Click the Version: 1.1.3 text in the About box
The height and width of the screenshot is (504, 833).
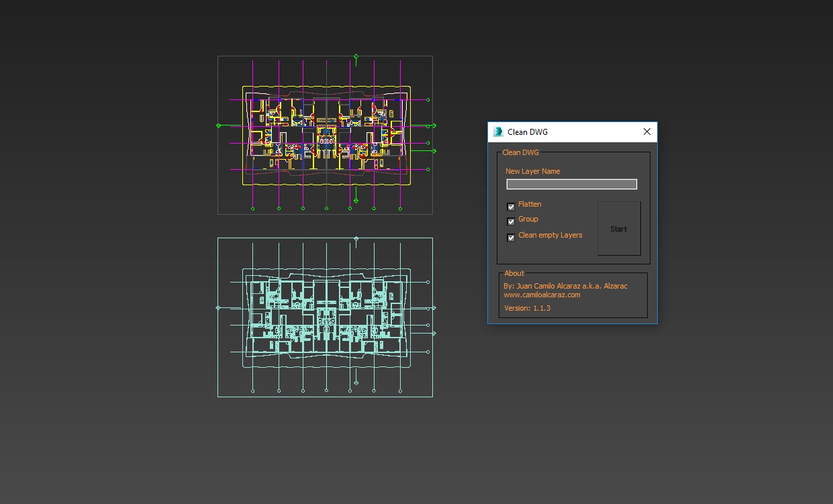coord(527,307)
